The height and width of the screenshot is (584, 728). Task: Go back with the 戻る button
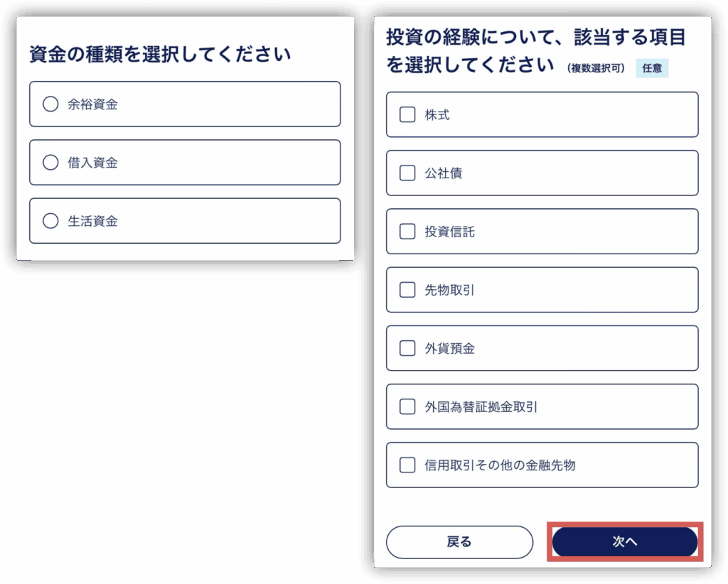(459, 542)
